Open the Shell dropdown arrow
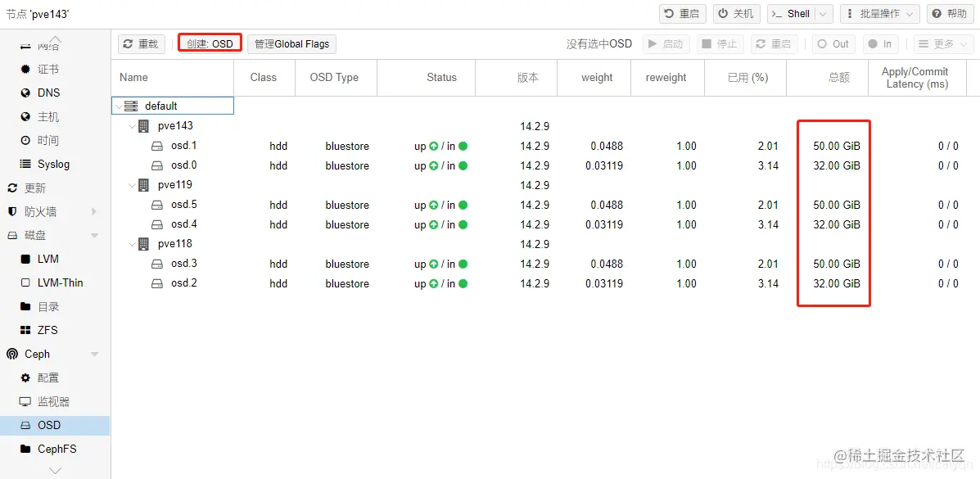980x479 pixels. 823,14
